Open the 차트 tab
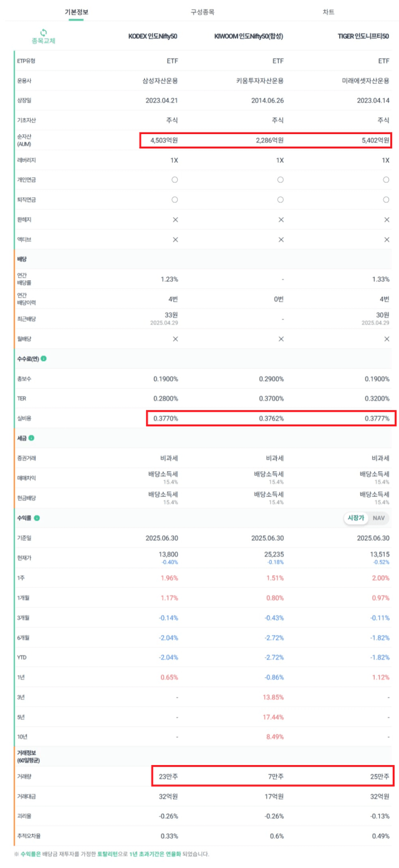399x868 pixels. tap(329, 12)
